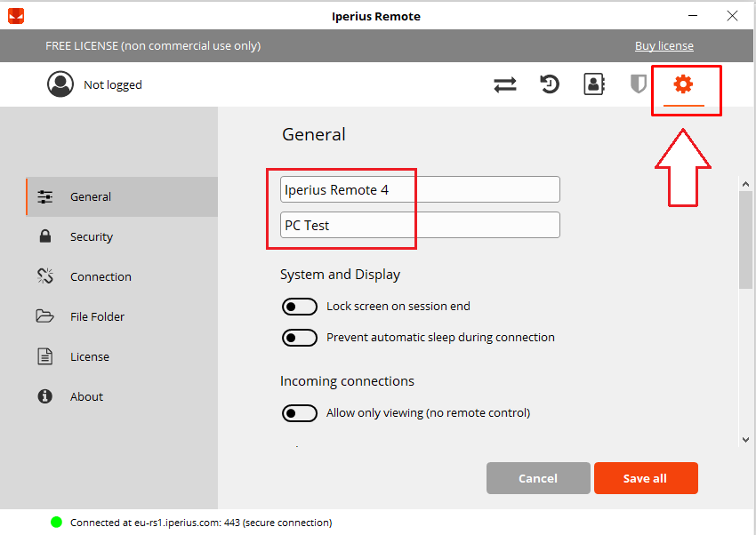The image size is (756, 535).
Task: Open the connection history clock icon
Action: (549, 84)
